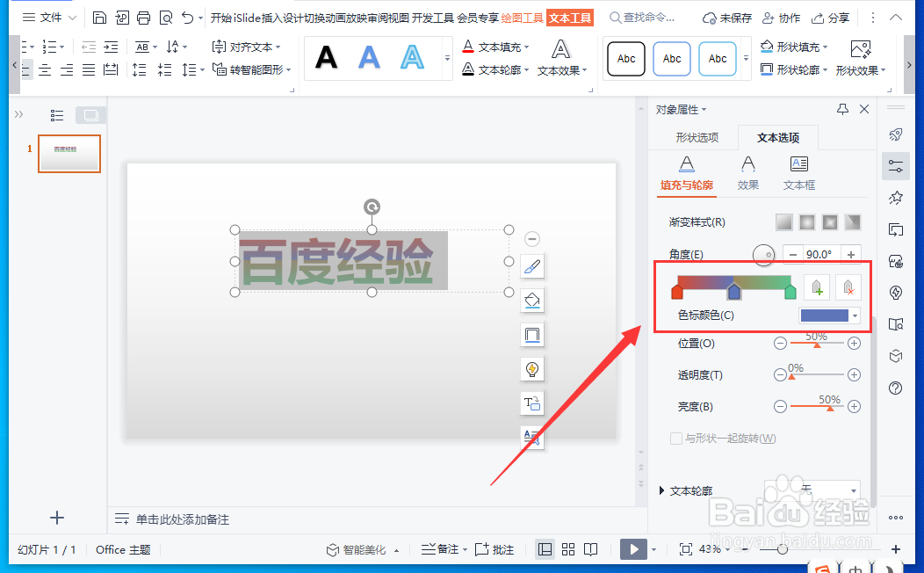The height and width of the screenshot is (573, 924).
Task: Select normal view icon in status bar
Action: (545, 549)
